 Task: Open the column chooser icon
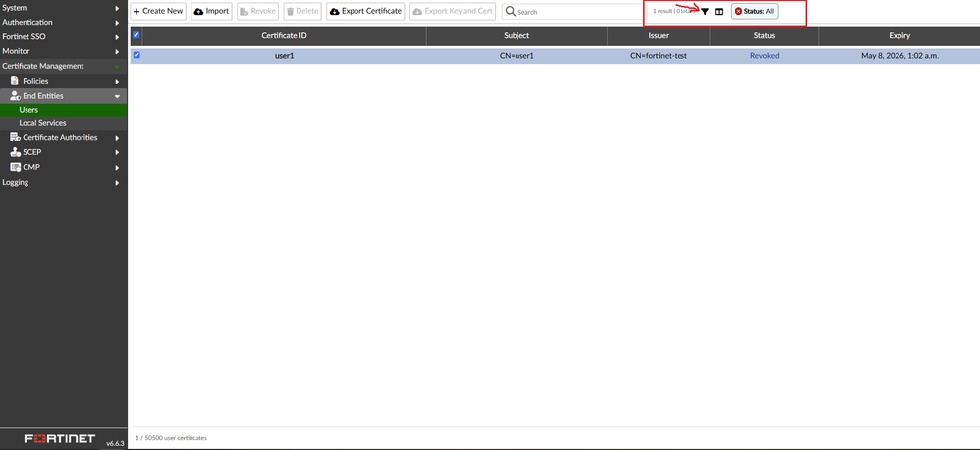[719, 11]
